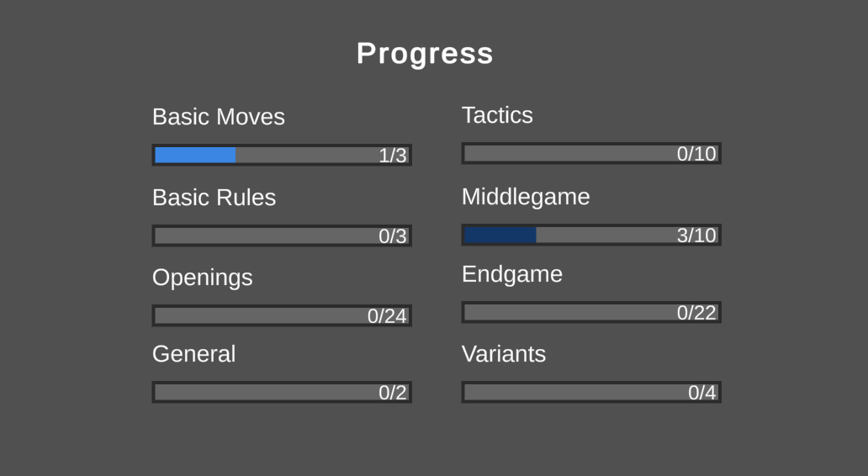Click the Middlegame progress bar
The height and width of the screenshot is (476, 868).
pos(591,235)
